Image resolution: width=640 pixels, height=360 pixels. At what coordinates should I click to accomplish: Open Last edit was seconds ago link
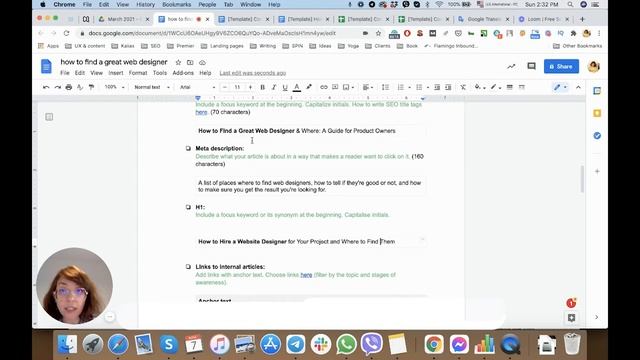point(253,73)
